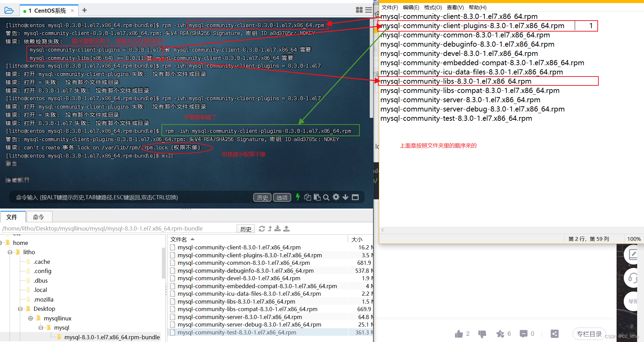Open the session folder icon in the terminal app

pos(9,11)
